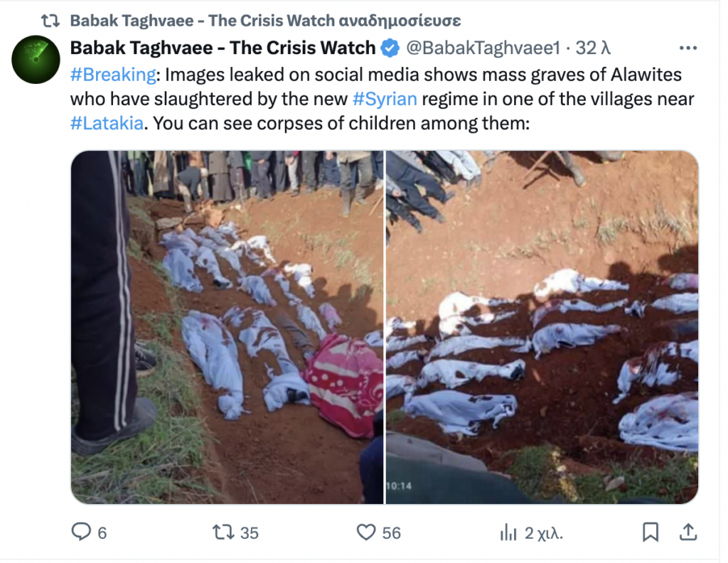
Task: Click the repost arrows icon below the photos
Action: click(x=223, y=532)
